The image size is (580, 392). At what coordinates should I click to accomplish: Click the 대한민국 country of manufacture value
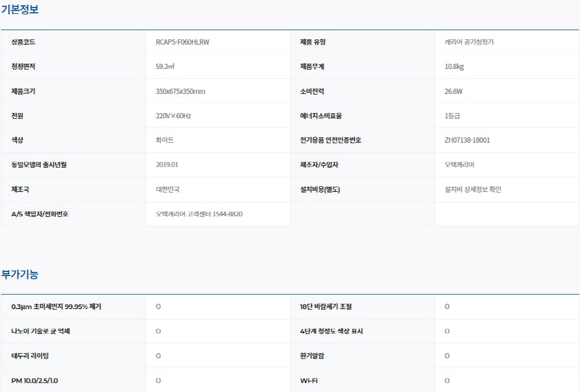168,190
